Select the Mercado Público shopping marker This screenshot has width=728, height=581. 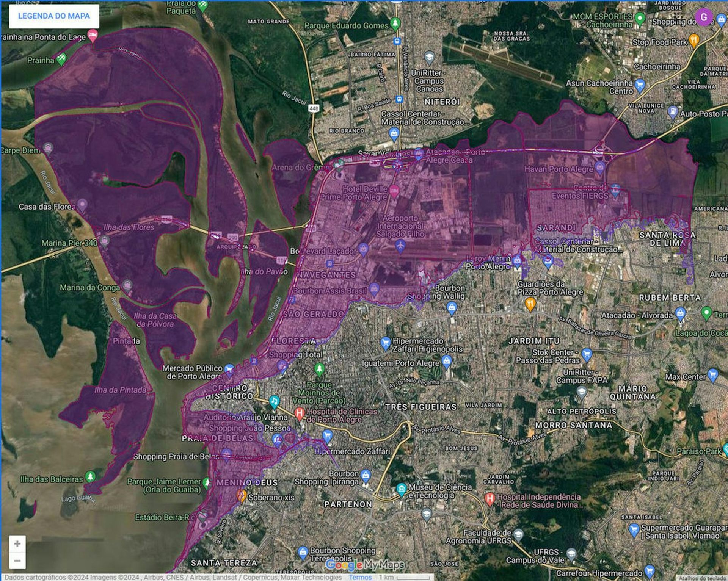229,370
